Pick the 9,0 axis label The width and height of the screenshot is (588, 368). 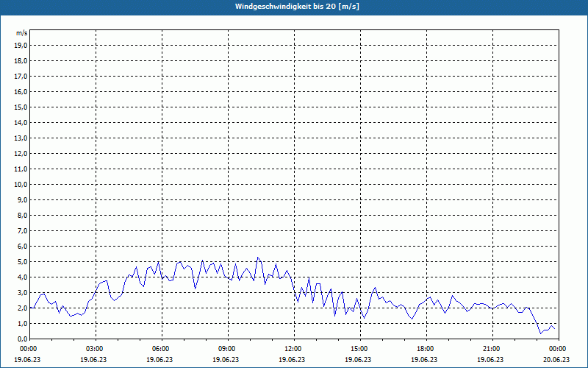click(x=23, y=199)
